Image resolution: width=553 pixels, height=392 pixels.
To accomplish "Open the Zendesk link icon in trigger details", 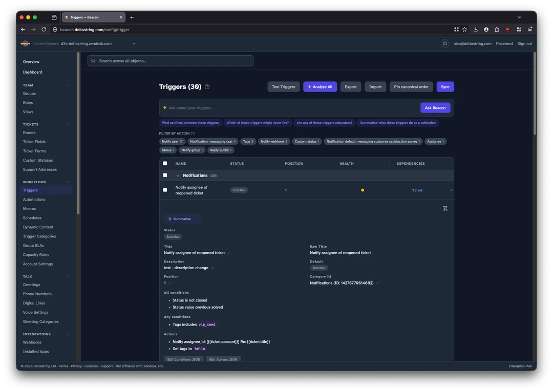I will pyautogui.click(x=445, y=208).
